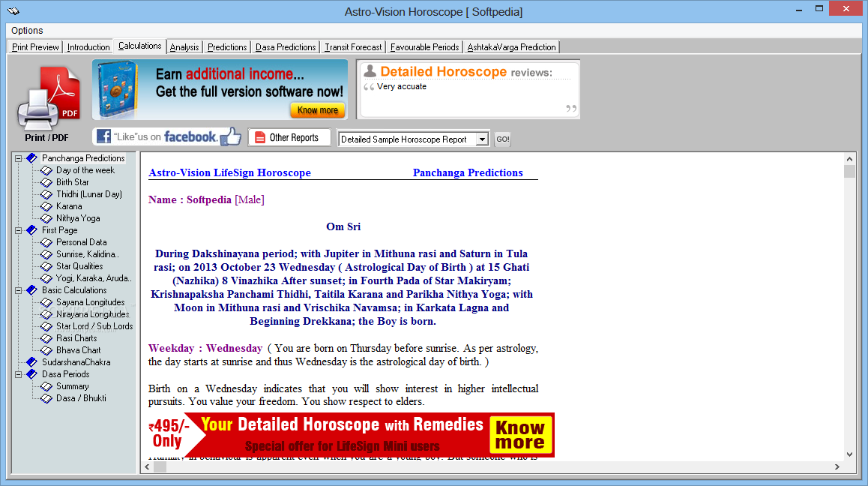The width and height of the screenshot is (868, 486).
Task: Open the Transit Forecast tab
Action: (353, 47)
